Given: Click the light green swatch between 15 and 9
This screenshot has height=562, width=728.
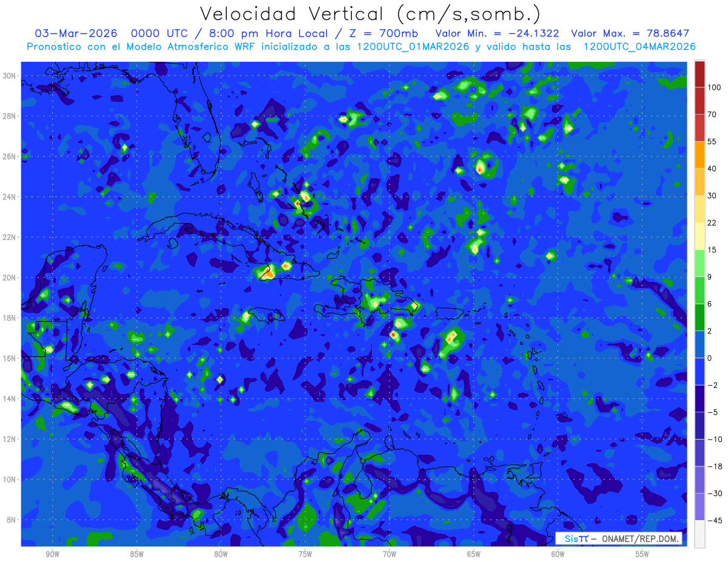Looking at the screenshot, I should [699, 264].
